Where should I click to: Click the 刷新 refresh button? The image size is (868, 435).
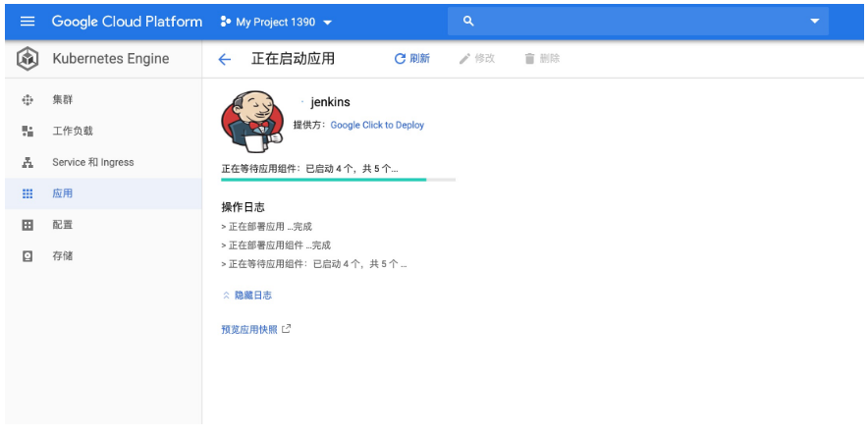[411, 59]
